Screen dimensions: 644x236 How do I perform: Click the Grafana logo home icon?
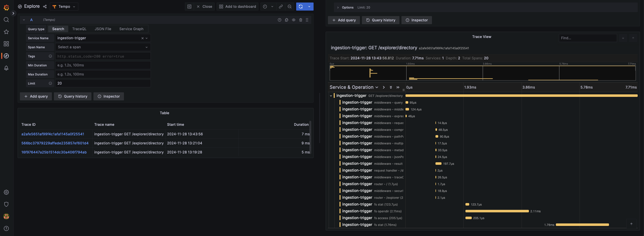point(6,8)
